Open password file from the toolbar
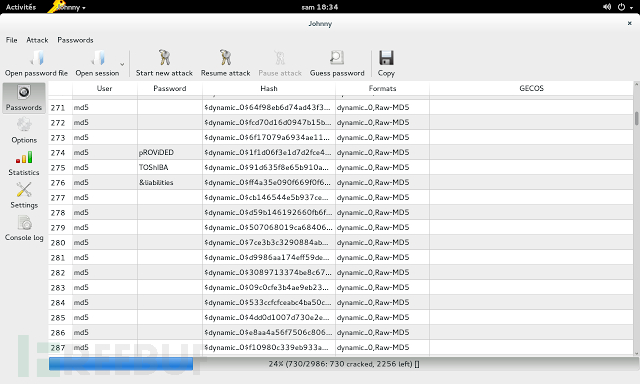 point(36,64)
